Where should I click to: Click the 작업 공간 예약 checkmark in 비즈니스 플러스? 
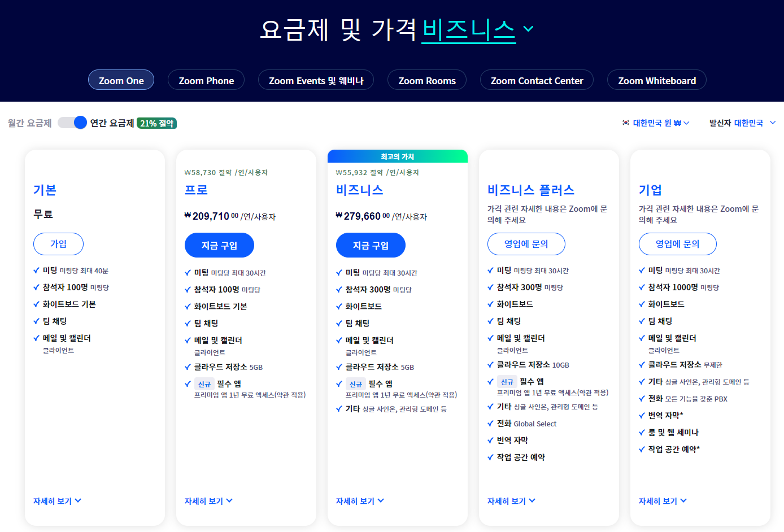pyautogui.click(x=491, y=457)
